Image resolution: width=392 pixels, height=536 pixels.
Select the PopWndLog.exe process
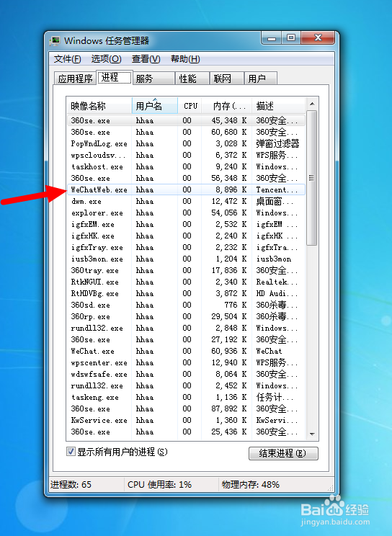(x=187, y=143)
